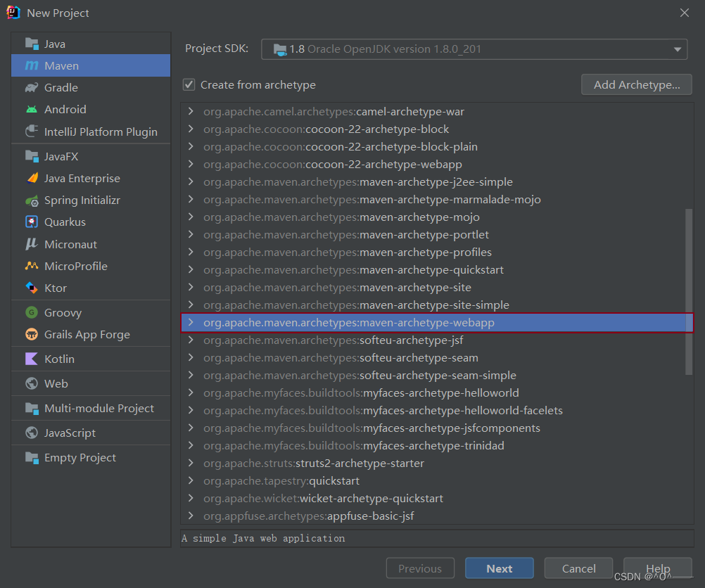Close the New Project dialog

click(x=685, y=13)
